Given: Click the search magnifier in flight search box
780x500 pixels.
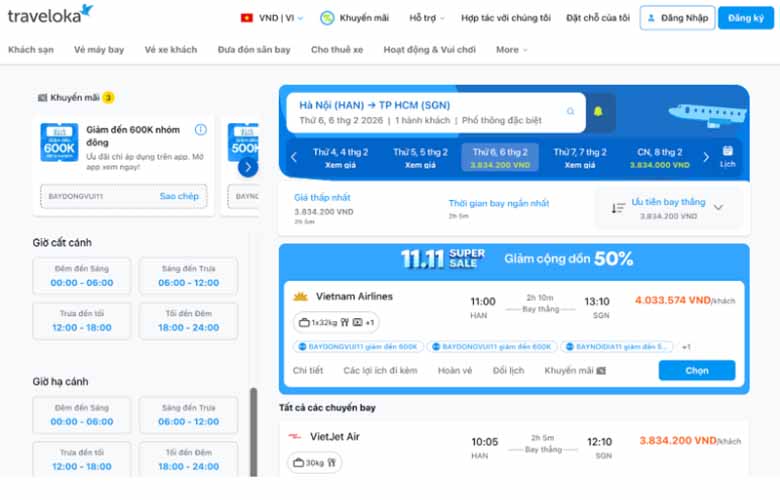Looking at the screenshot, I should coord(571,111).
